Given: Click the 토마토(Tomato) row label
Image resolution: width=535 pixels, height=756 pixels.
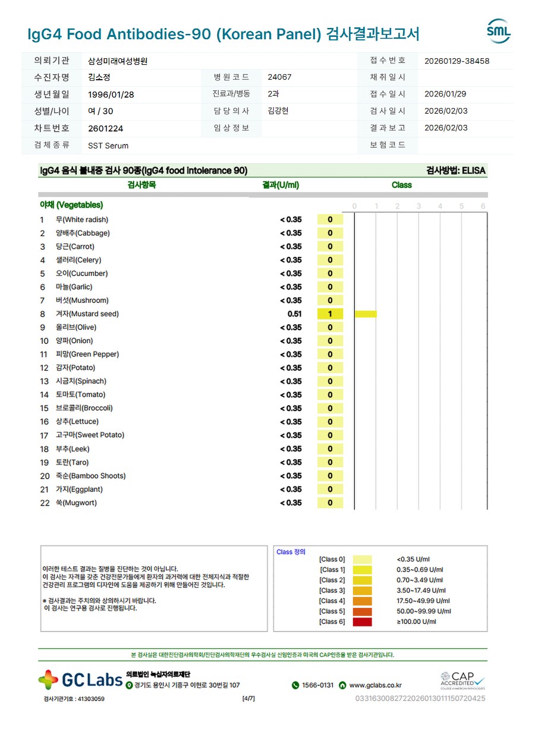Looking at the screenshot, I should tap(81, 395).
